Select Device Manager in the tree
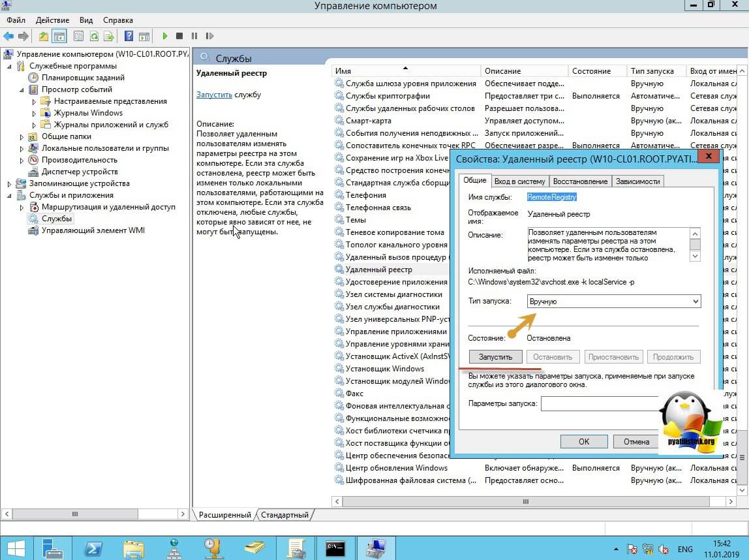Screen dimensions: 749x560 (x=79, y=172)
